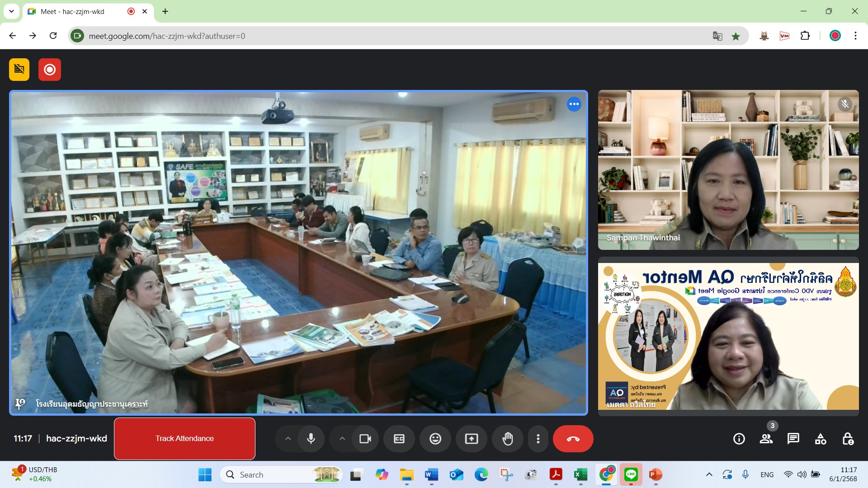Open the more options menu in call controls

coord(538,439)
